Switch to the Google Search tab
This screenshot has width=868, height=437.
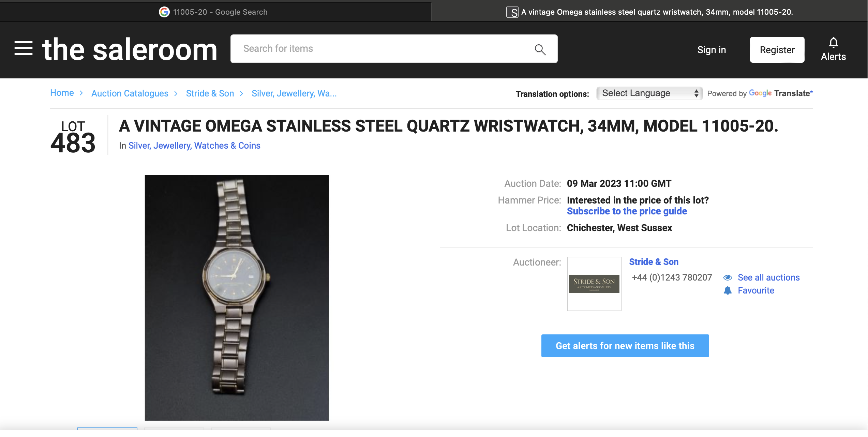(x=215, y=12)
